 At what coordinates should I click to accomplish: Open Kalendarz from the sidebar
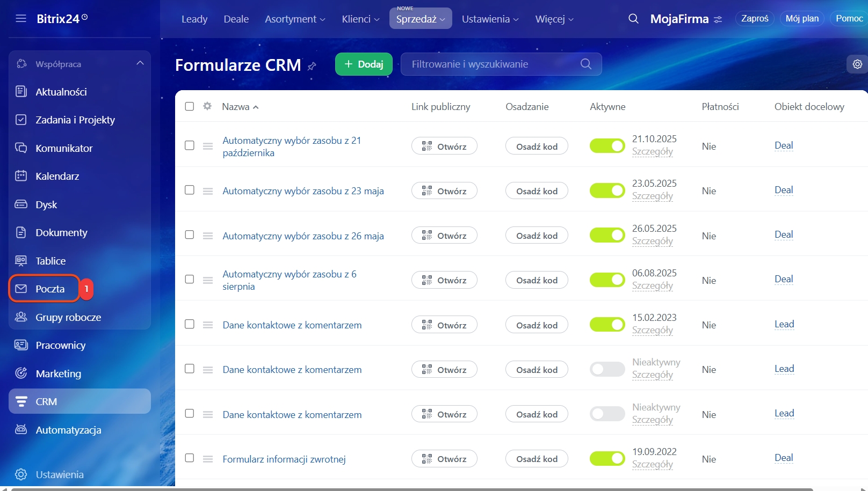point(57,176)
